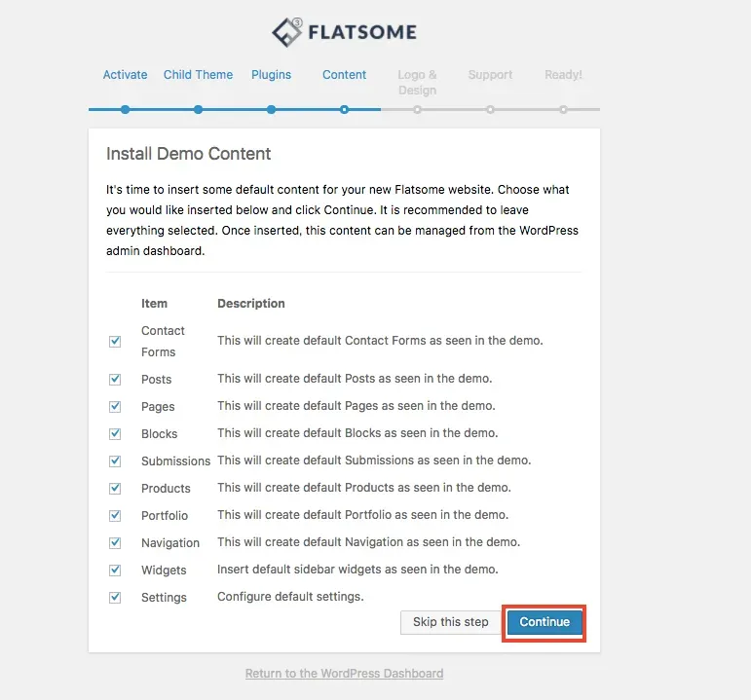Click 'Insert default sidebar widgets' description
The width and height of the screenshot is (751, 700).
[357, 570]
